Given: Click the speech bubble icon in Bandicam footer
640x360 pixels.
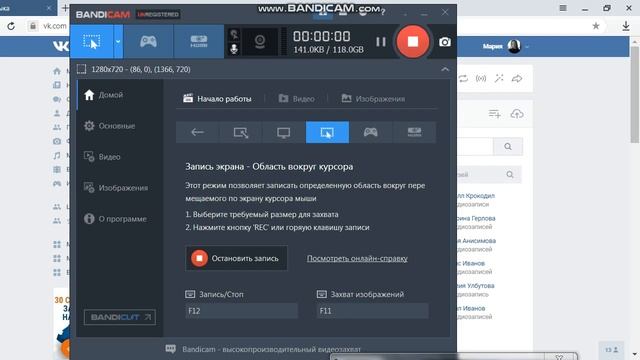Looking at the screenshot, I should [171, 349].
